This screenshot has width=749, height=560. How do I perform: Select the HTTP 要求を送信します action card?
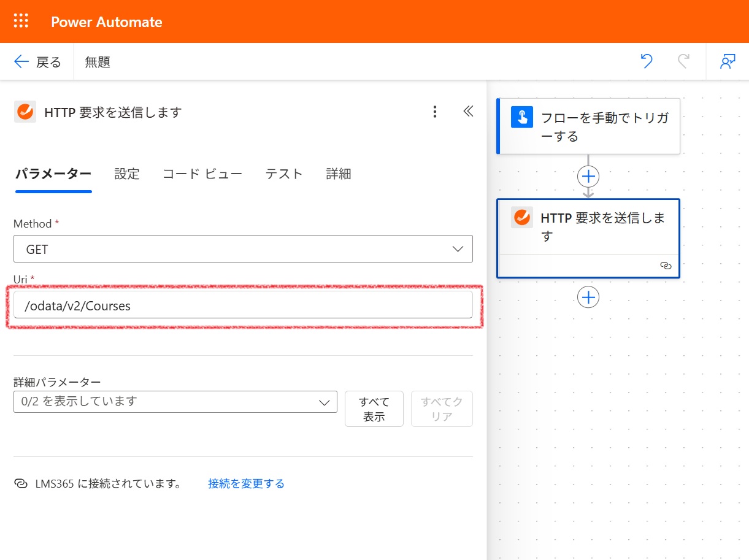[589, 238]
